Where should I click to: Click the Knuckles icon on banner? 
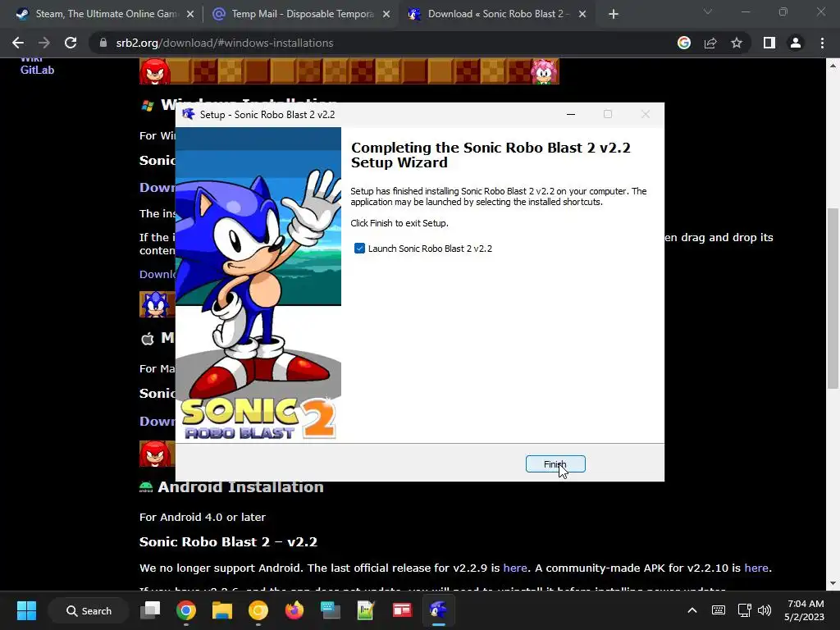pos(155,71)
